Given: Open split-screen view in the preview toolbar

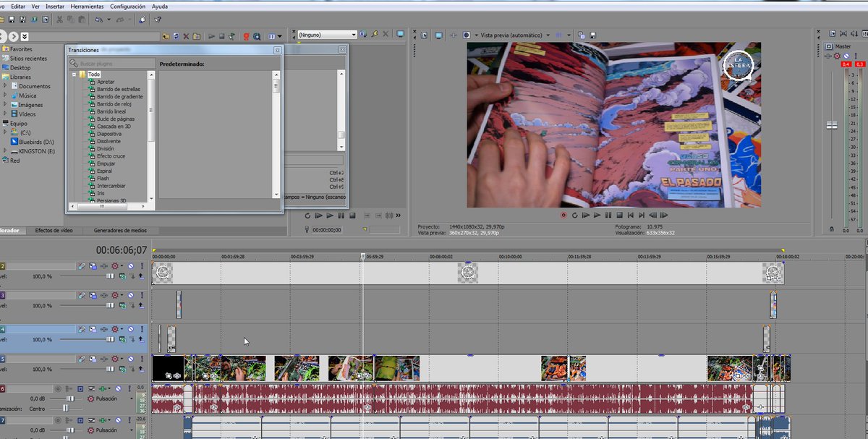Looking at the screenshot, I should coord(467,35).
